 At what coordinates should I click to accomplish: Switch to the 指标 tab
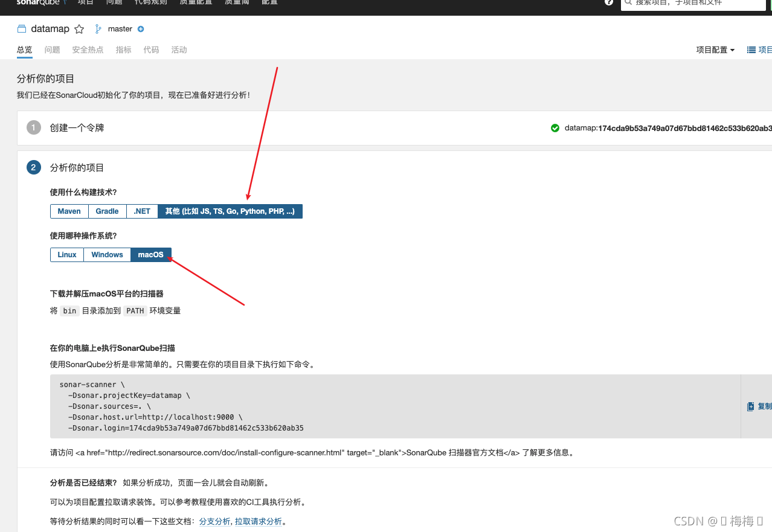pos(124,50)
